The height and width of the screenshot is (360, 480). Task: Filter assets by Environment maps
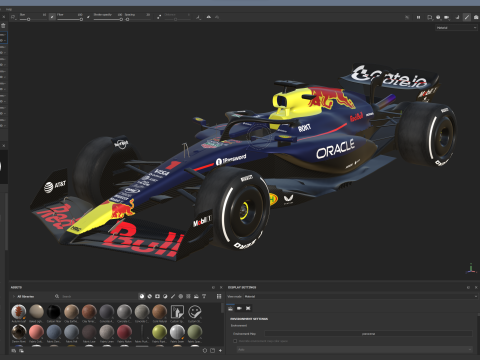(196, 296)
